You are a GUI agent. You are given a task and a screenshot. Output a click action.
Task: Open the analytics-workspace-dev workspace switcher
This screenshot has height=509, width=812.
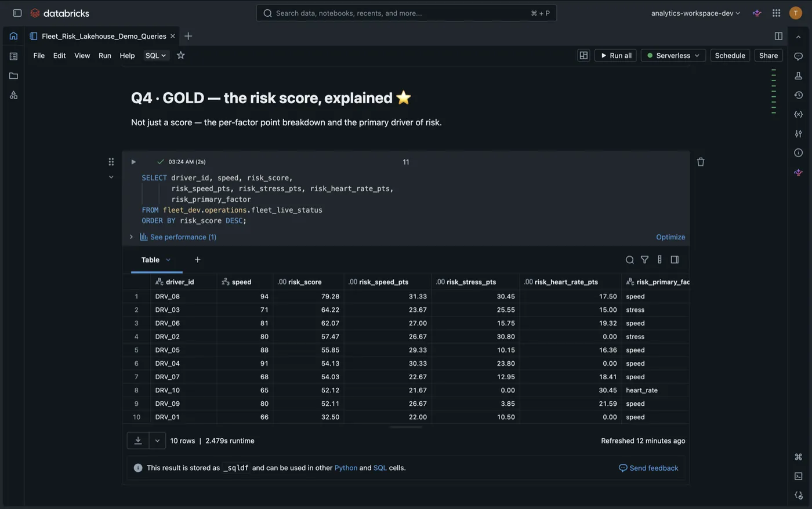695,13
